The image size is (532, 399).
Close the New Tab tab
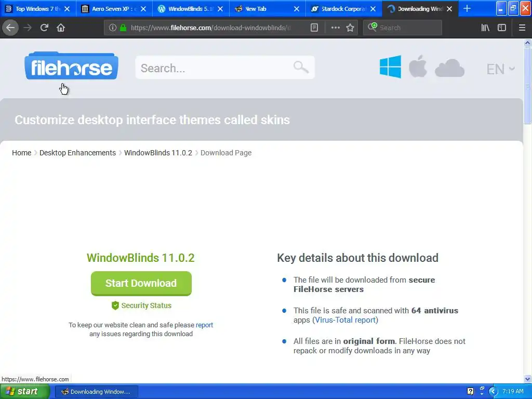297,9
